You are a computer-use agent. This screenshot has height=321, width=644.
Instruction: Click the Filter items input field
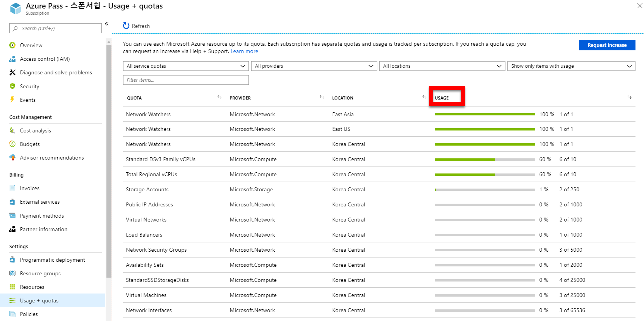[186, 80]
